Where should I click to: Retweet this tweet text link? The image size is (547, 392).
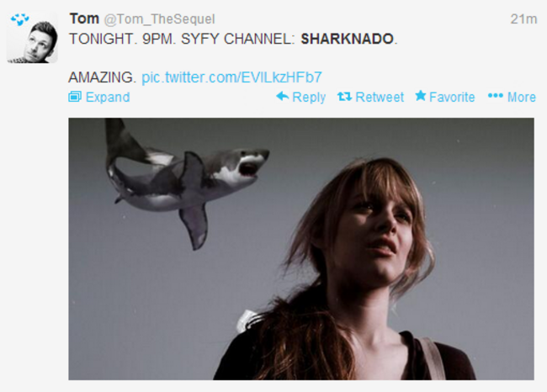(x=380, y=97)
